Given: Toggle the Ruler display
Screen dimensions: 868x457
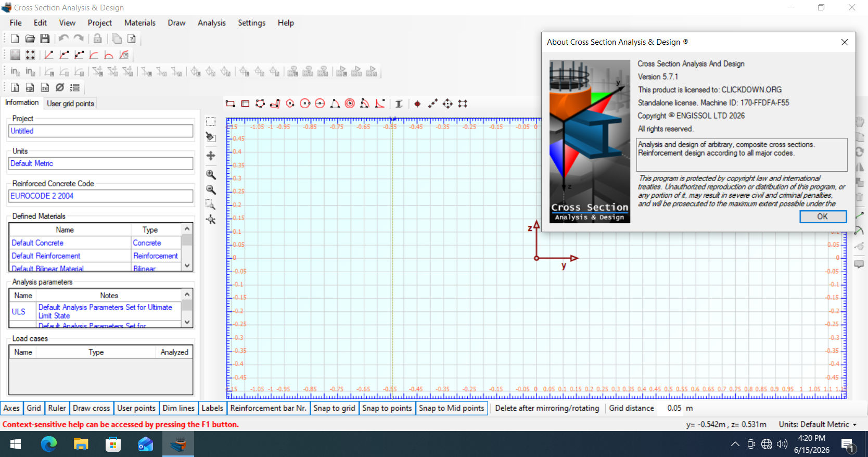Looking at the screenshot, I should 57,408.
